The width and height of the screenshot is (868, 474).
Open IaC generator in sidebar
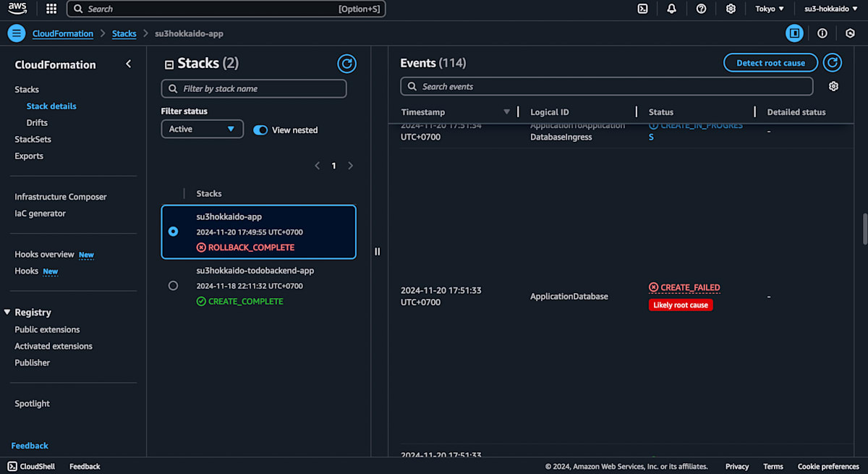click(x=41, y=213)
